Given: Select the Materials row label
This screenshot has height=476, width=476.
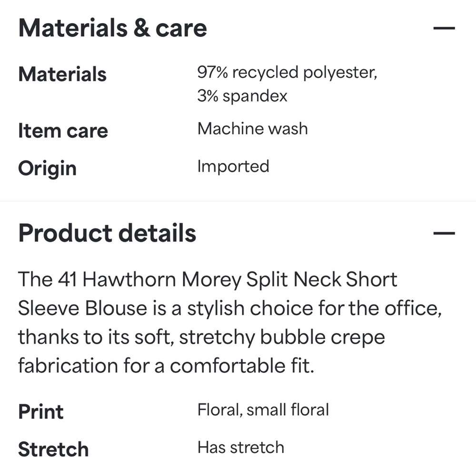Looking at the screenshot, I should (62, 74).
